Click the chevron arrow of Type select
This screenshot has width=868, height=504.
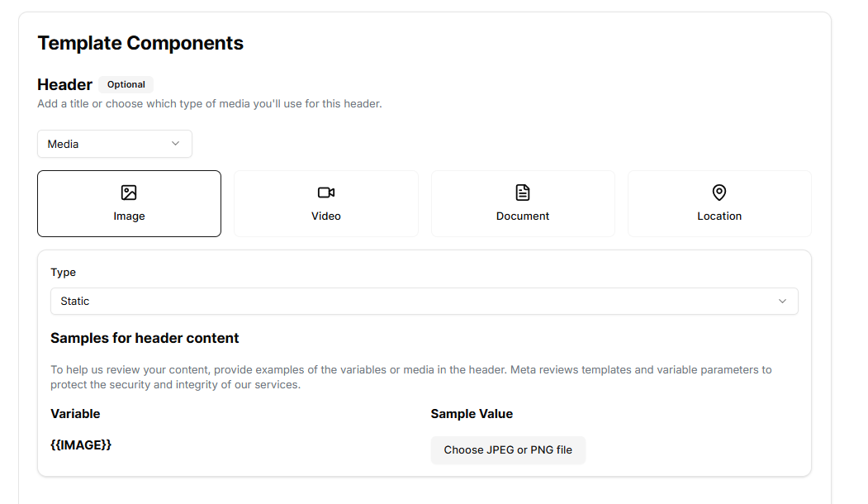[x=782, y=302]
